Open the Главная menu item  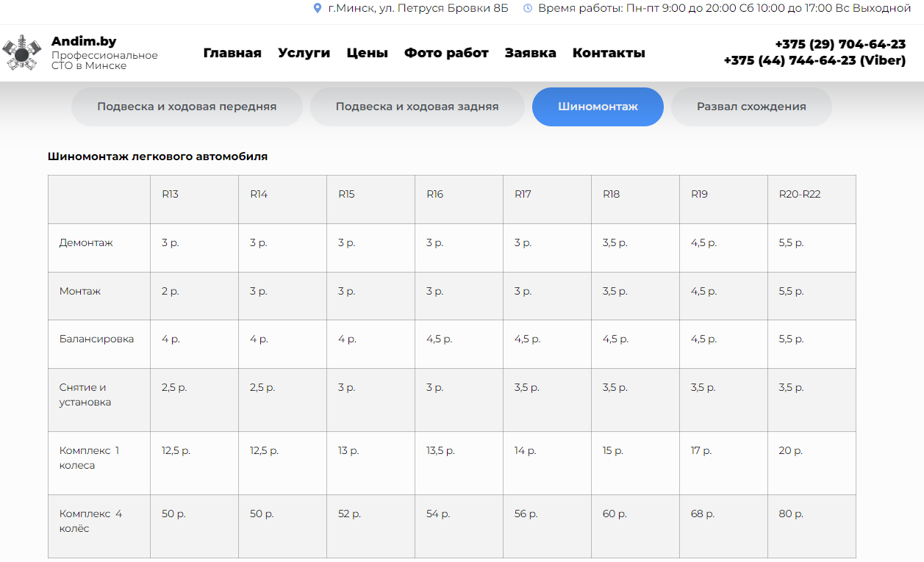point(232,53)
